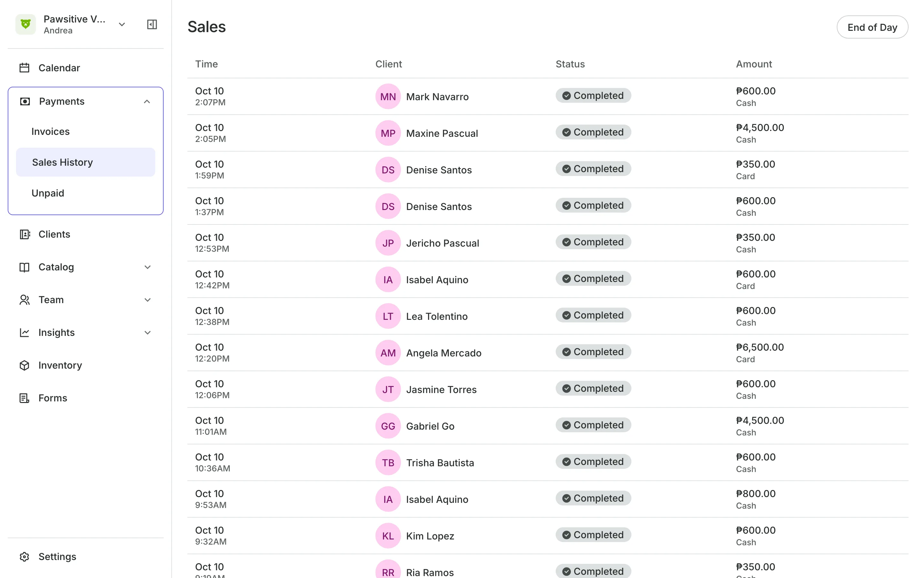
Task: Click Completed status for Lea Tolentino
Action: 593,315
